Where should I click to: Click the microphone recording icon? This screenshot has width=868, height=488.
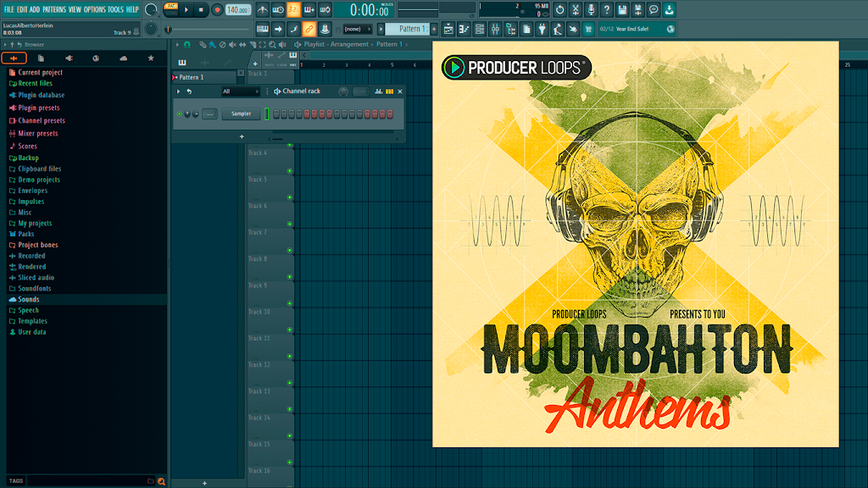591,10
